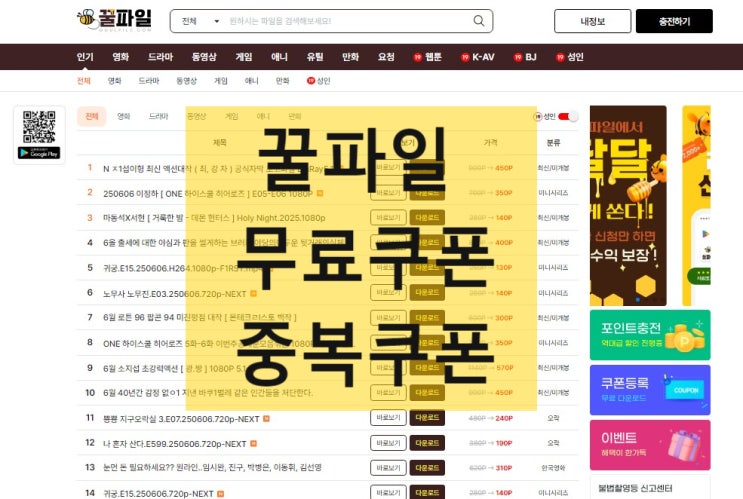The image size is (743, 499).
Task: Open 만화 in the dark navigation bar
Action: [x=351, y=57]
